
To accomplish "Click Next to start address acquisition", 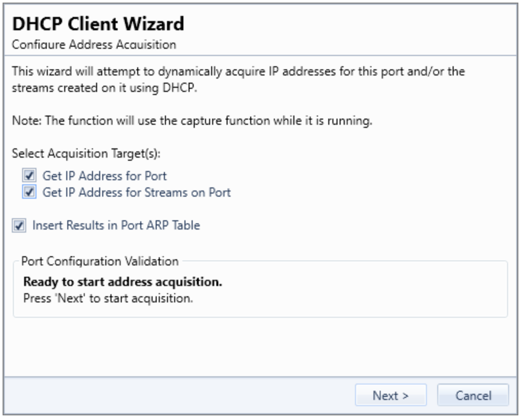I will 390,395.
